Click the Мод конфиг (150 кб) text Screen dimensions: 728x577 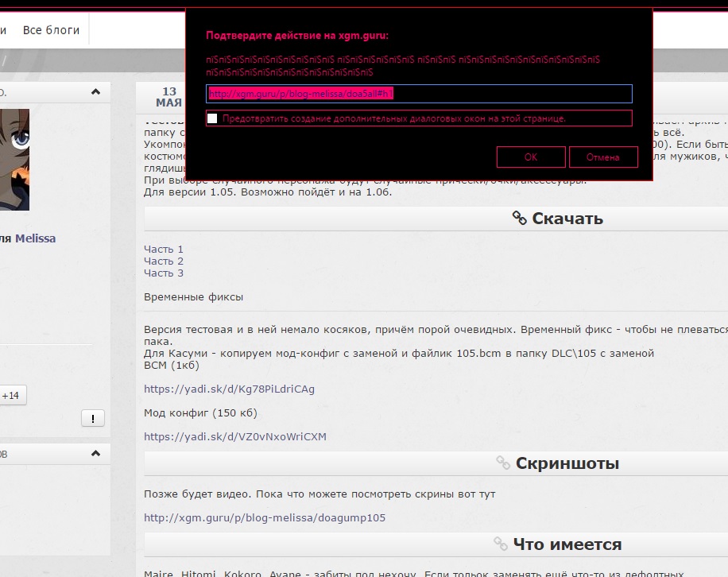tap(200, 412)
